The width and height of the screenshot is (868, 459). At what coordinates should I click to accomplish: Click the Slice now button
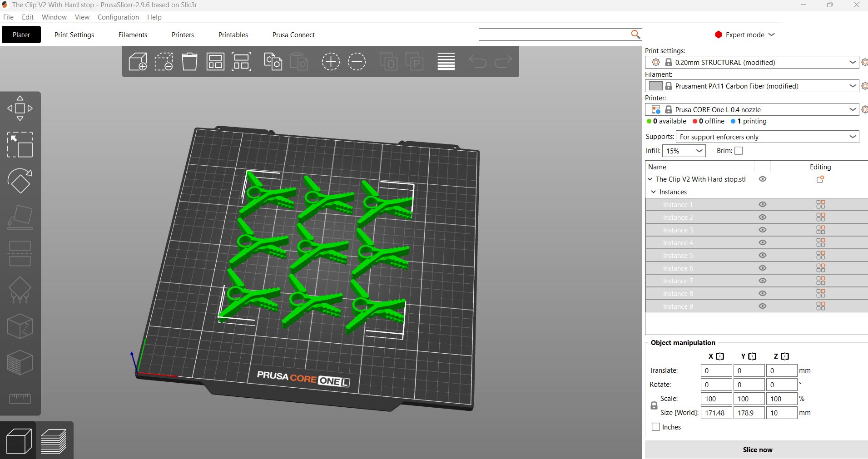[x=757, y=450]
